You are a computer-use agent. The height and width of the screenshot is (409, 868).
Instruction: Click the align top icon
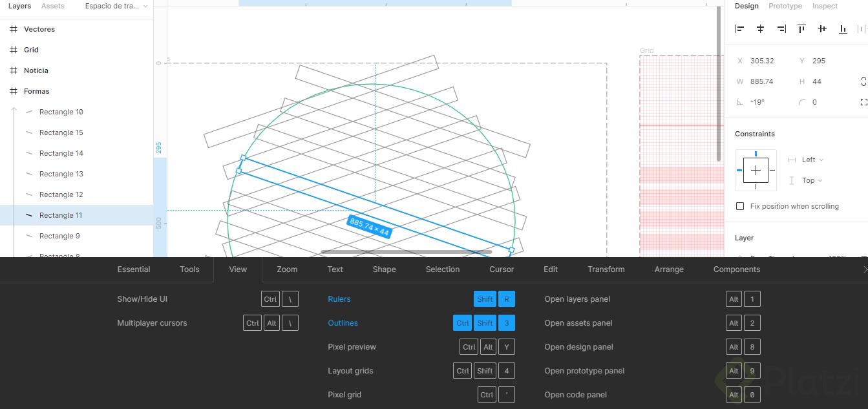click(x=801, y=29)
